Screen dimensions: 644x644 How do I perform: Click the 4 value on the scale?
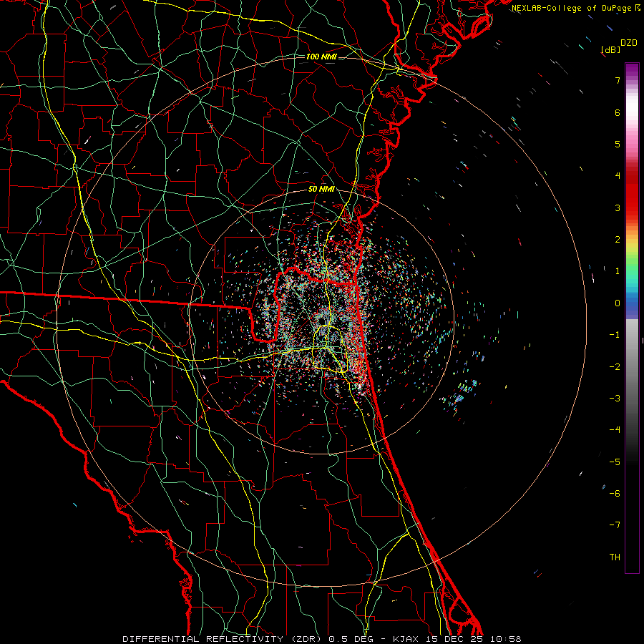618,176
